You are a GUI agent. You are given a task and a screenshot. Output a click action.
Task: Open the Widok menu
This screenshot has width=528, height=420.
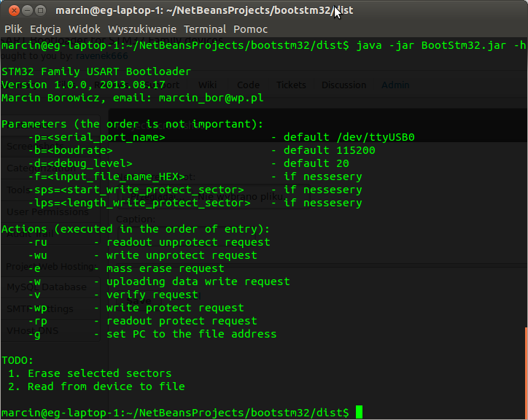pyautogui.click(x=84, y=29)
